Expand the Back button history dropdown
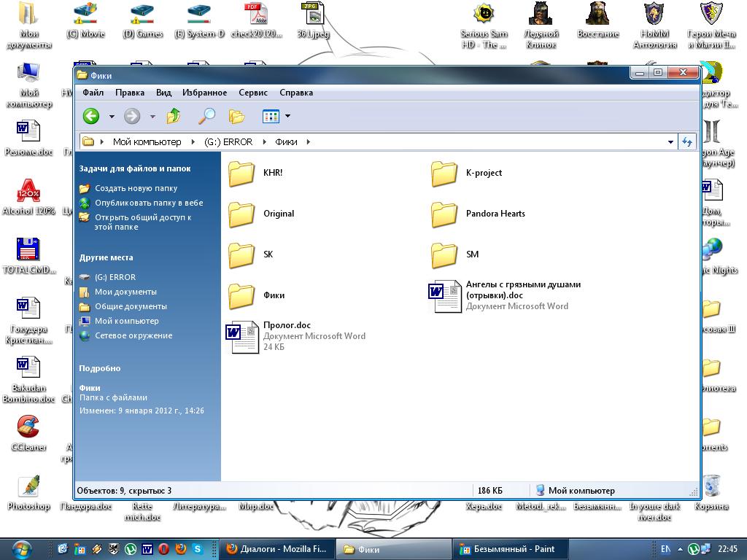 (112, 117)
